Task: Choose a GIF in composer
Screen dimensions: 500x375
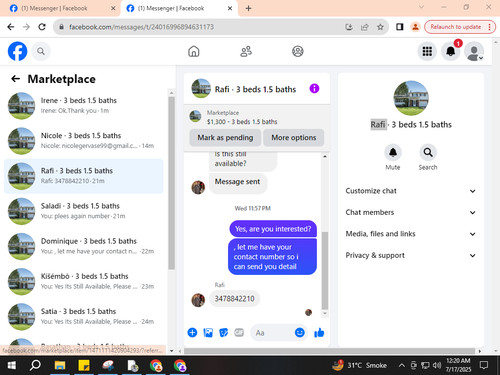Action: pos(239,332)
